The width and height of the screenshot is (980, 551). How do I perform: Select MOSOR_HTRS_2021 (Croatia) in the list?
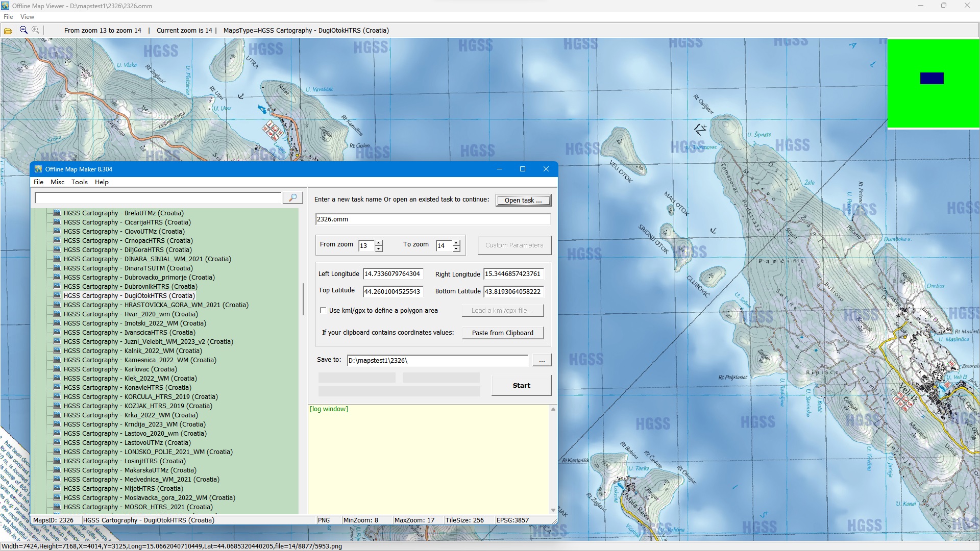[138, 507]
